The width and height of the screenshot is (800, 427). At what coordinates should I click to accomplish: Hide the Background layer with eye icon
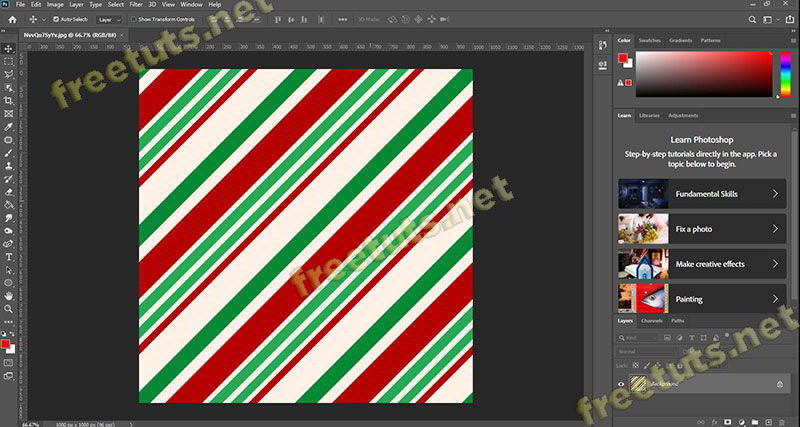[621, 384]
